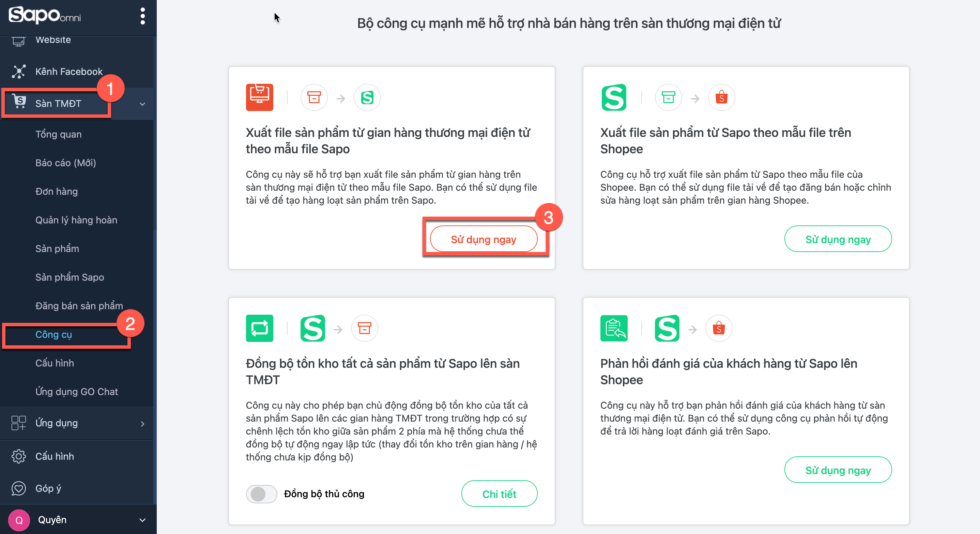Screen dimensions: 980x534
Task: Click the review reply clipboard icon
Action: point(614,328)
